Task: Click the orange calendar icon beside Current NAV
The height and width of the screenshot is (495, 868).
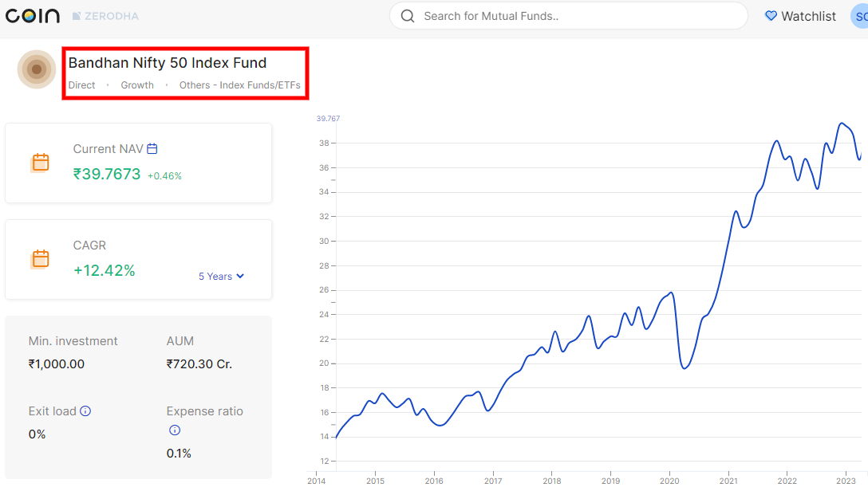Action: coord(39,162)
